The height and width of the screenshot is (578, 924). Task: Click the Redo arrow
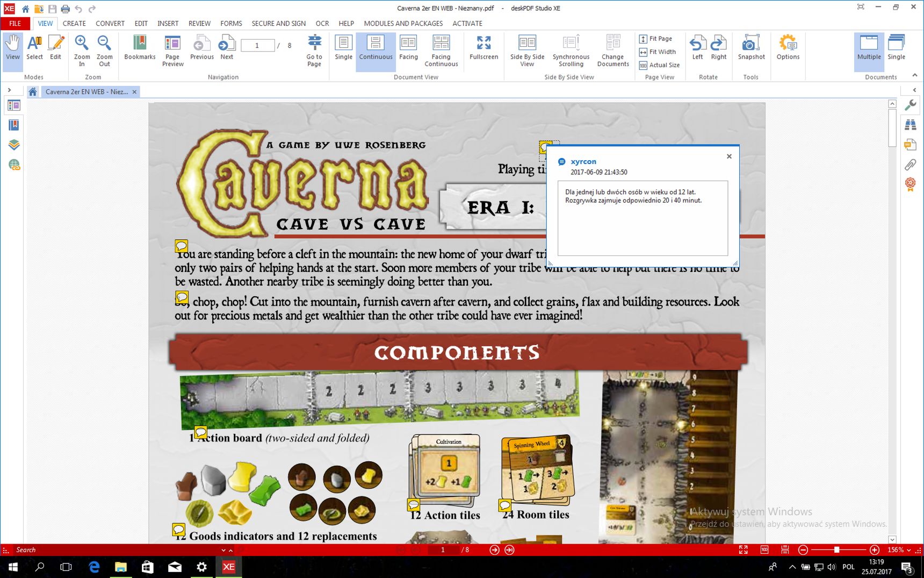(x=92, y=9)
